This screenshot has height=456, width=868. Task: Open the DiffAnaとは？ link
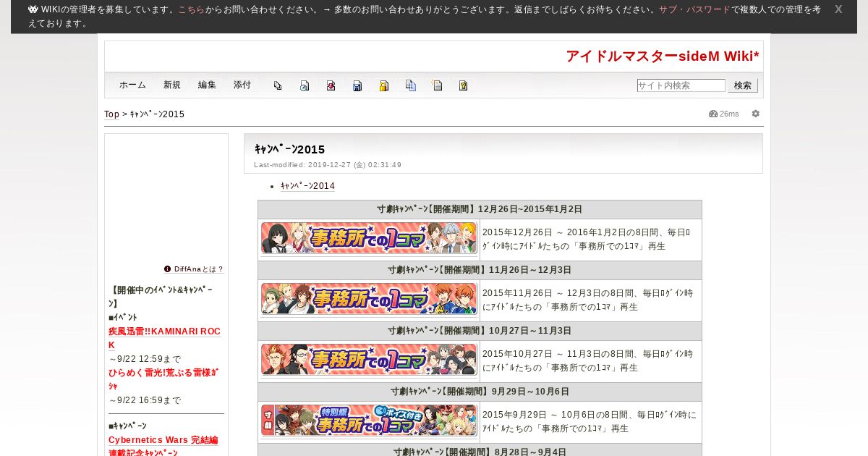coord(198,269)
